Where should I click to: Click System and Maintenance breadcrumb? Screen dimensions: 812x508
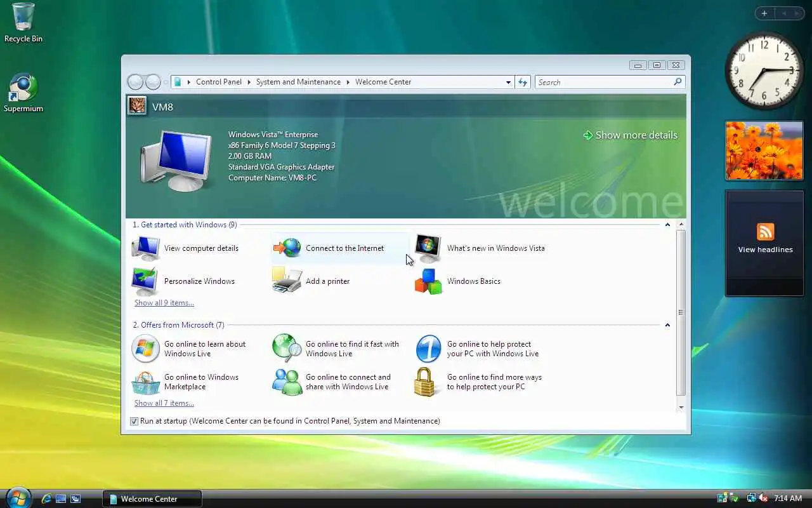[298, 82]
